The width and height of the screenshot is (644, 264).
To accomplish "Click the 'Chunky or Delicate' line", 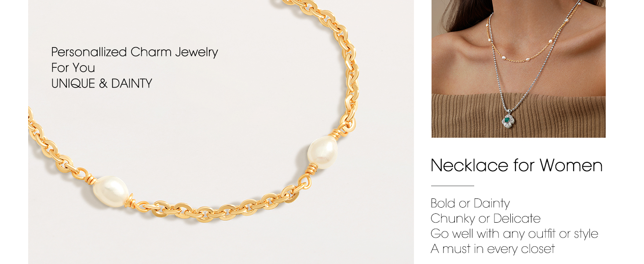I will pyautogui.click(x=486, y=218).
